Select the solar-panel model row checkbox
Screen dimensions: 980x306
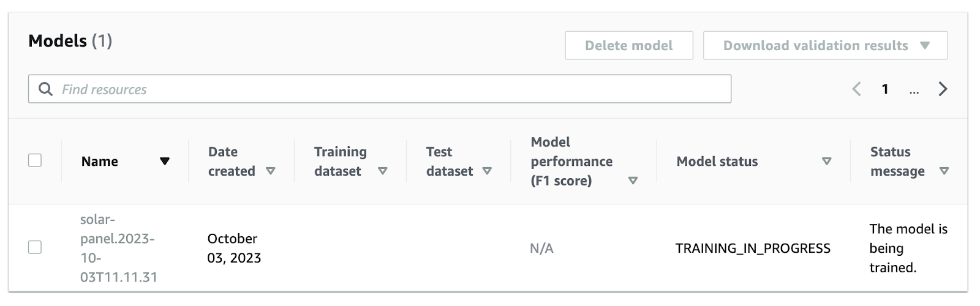(35, 247)
